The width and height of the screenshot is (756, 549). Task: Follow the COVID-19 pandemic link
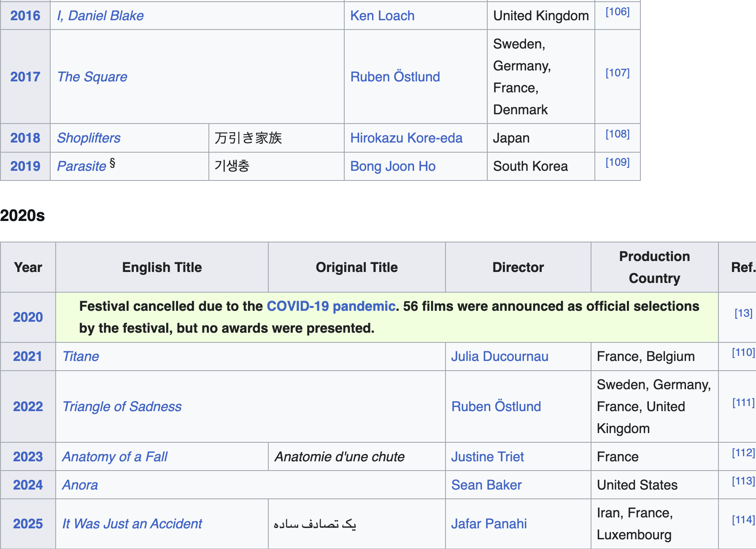pyautogui.click(x=331, y=306)
